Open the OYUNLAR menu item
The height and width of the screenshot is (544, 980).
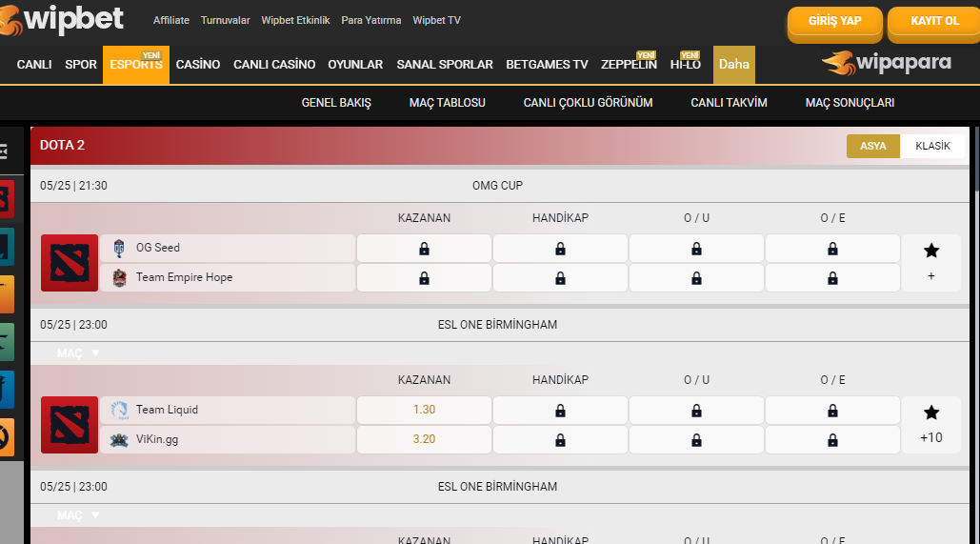pyautogui.click(x=355, y=65)
